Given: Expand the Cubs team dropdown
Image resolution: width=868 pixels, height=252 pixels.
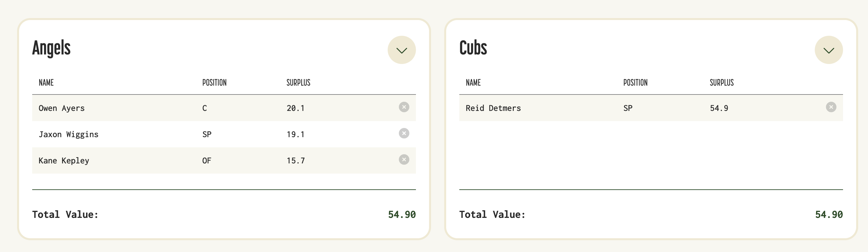Looking at the screenshot, I should click(829, 50).
